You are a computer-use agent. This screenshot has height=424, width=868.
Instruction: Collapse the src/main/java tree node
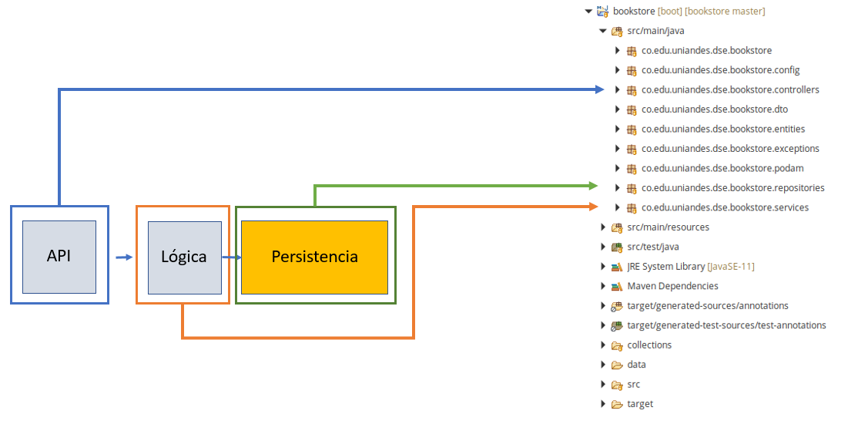click(x=603, y=31)
